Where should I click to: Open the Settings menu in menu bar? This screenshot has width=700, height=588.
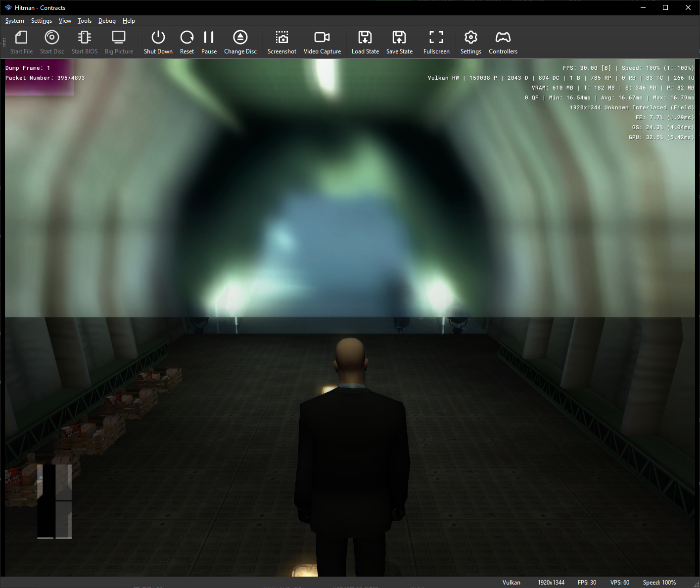coord(42,21)
